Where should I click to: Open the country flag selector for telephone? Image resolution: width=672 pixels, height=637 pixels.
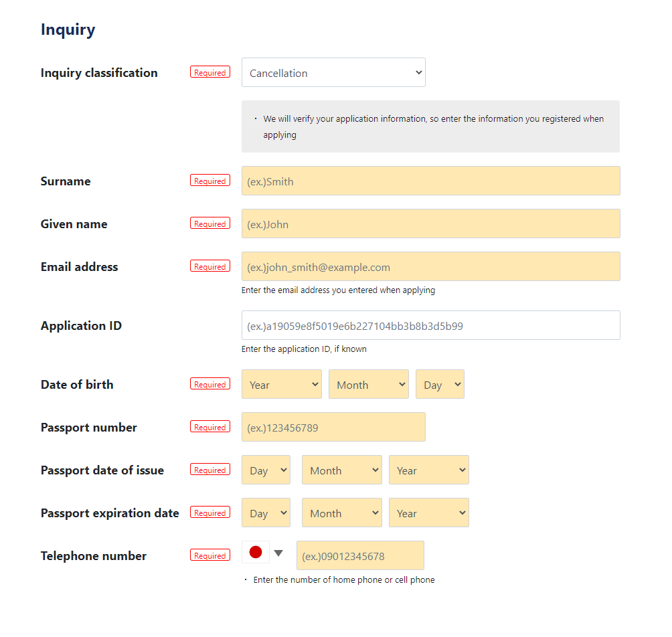255,552
